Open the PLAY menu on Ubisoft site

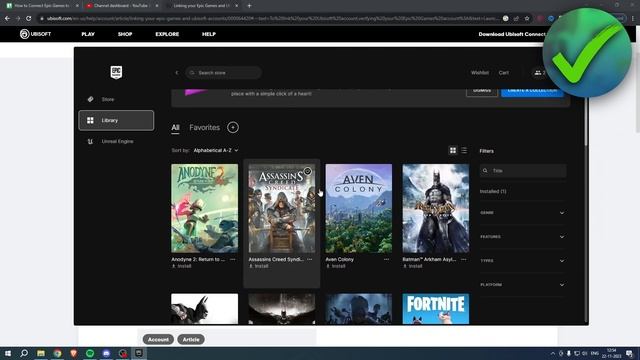pos(88,34)
